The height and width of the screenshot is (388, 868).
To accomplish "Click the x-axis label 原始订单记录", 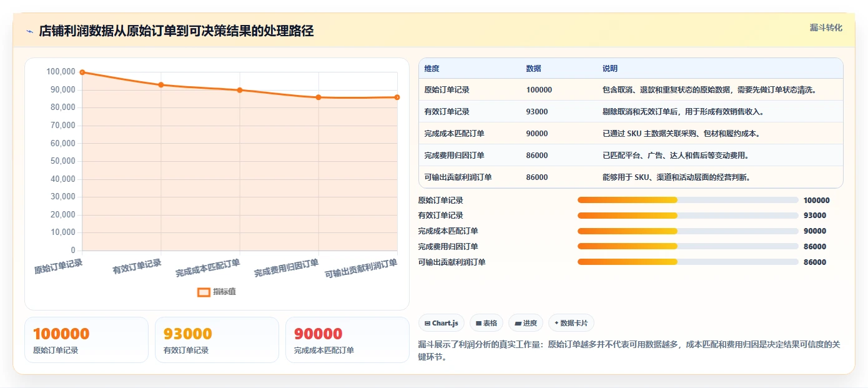I will pyautogui.click(x=58, y=267).
